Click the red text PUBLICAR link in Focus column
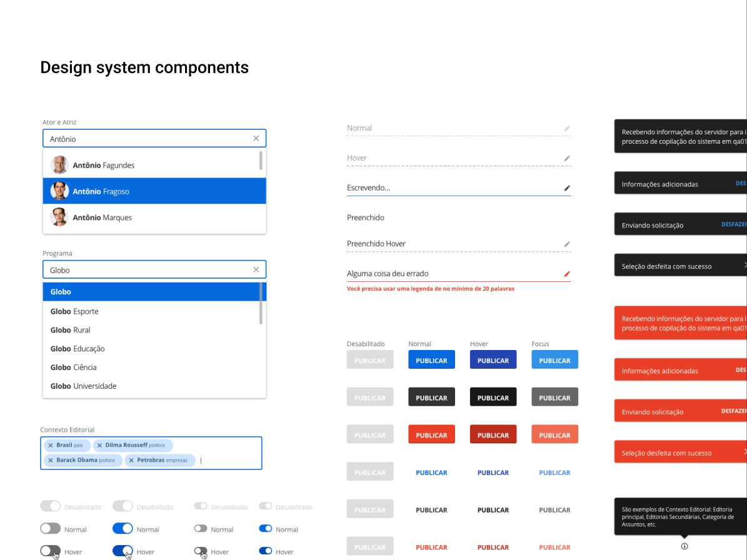Screen dimensions: 747x560 point(554,547)
